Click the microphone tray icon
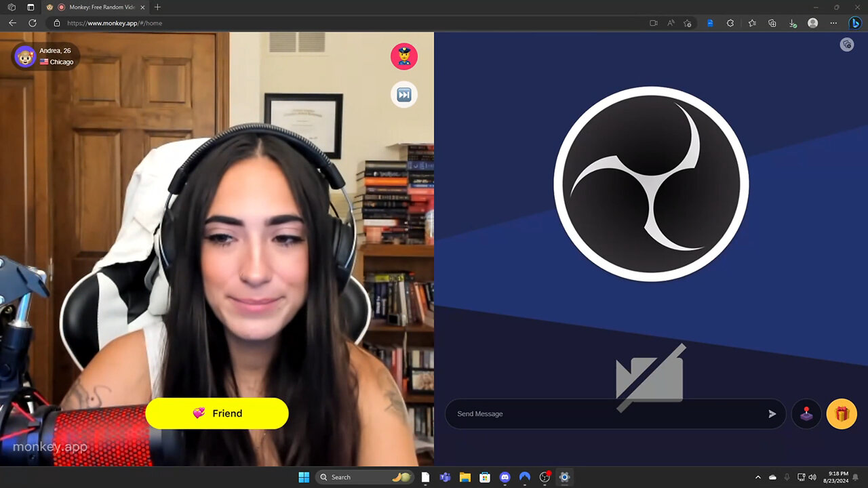868x488 pixels. click(x=787, y=477)
